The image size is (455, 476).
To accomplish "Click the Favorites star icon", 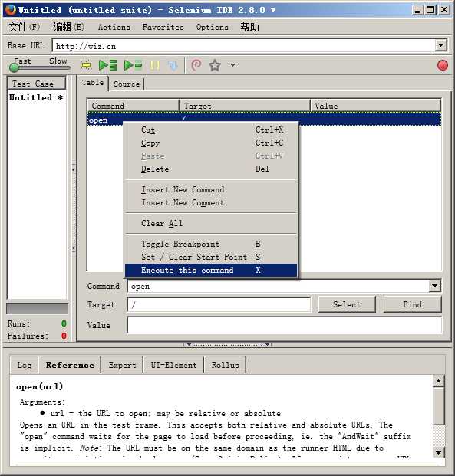I will (215, 65).
